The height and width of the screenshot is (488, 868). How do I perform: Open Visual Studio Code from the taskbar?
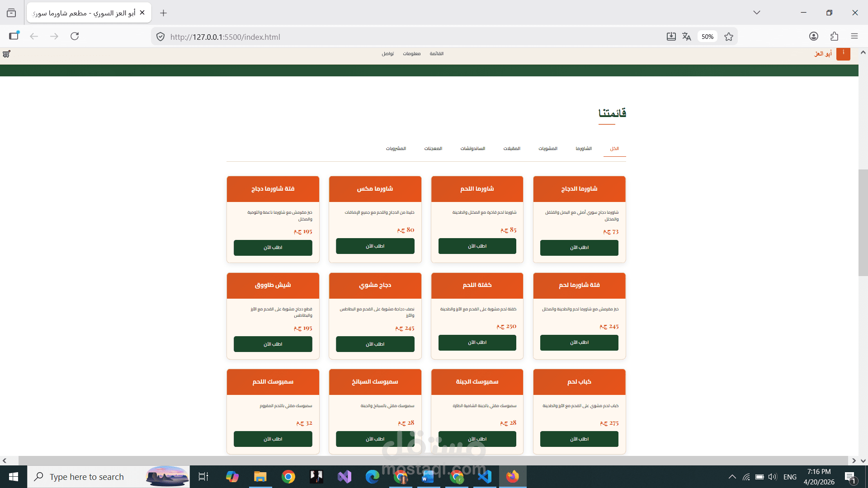click(484, 476)
